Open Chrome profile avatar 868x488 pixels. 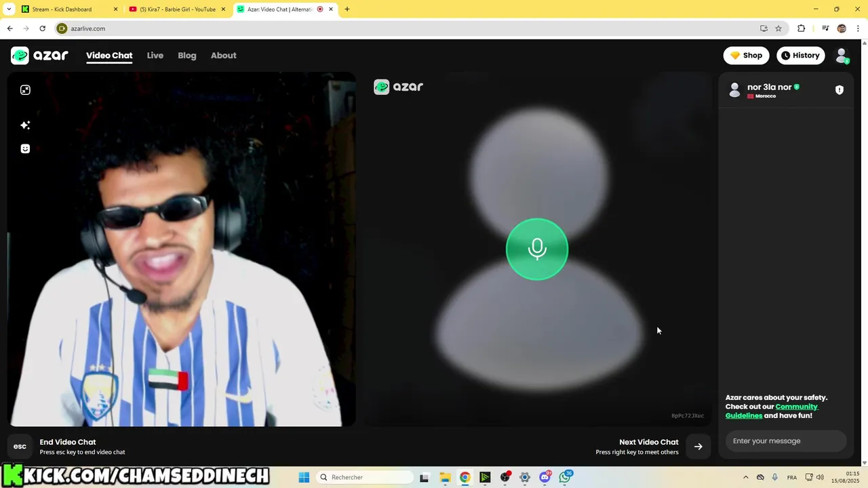(x=842, y=28)
